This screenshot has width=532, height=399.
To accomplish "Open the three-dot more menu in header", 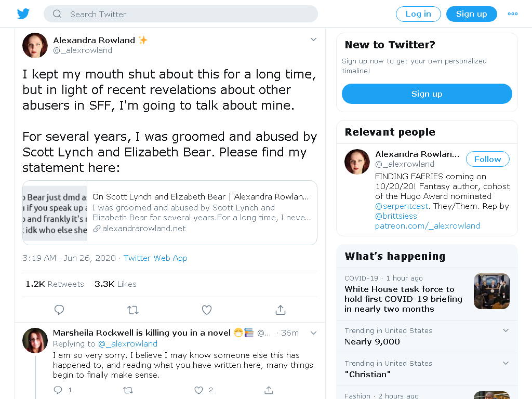I will pos(513,14).
